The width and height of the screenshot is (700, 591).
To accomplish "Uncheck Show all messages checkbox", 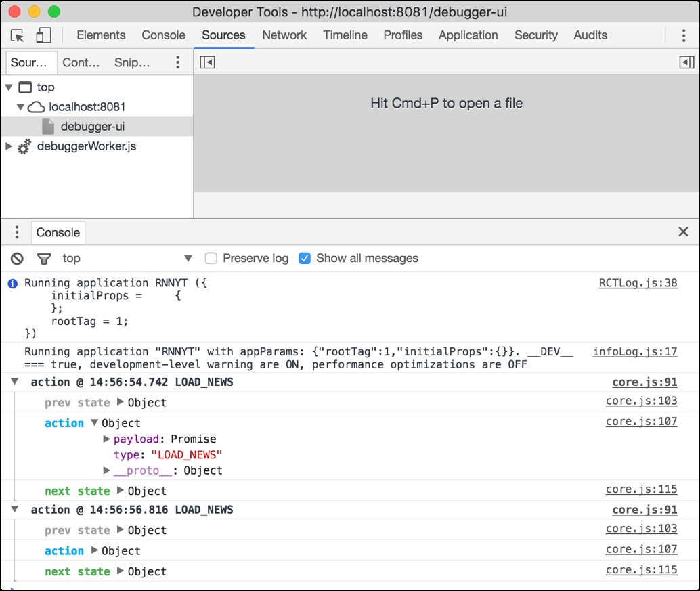I will point(305,258).
